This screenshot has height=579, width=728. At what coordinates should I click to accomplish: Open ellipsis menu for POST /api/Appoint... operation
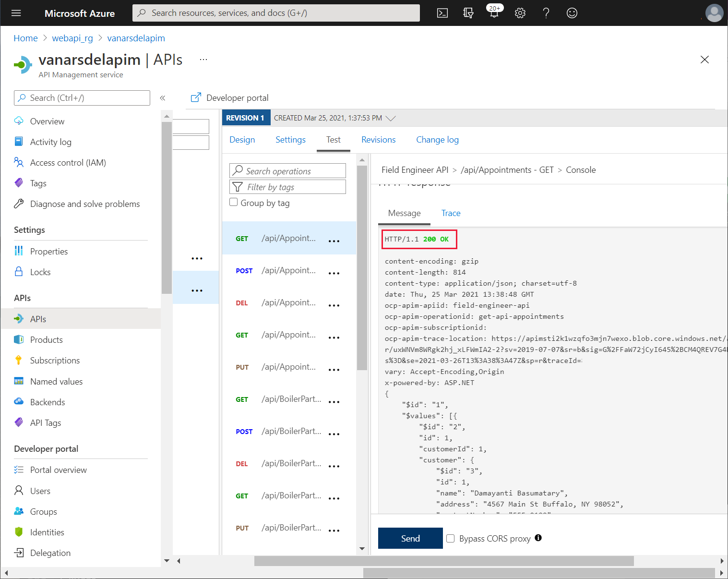(x=334, y=273)
